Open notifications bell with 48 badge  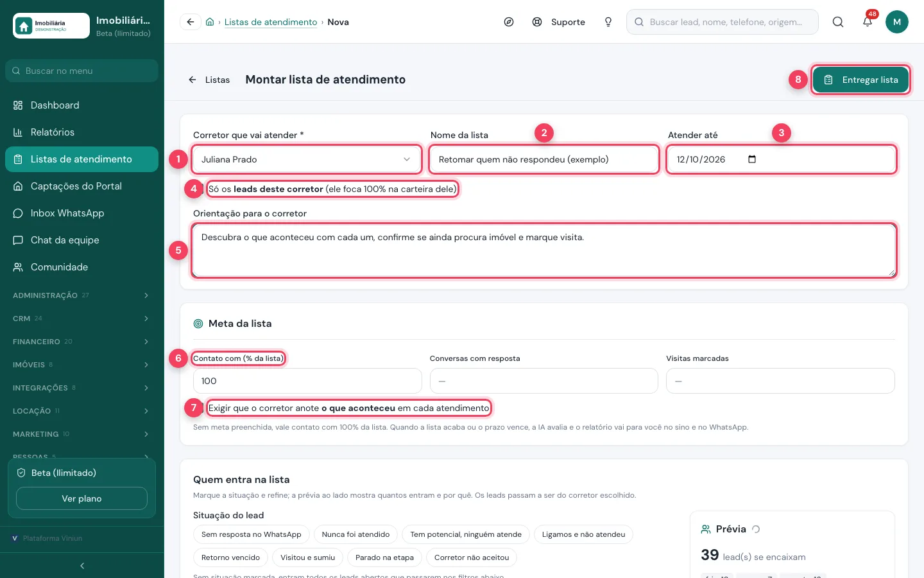coord(868,22)
